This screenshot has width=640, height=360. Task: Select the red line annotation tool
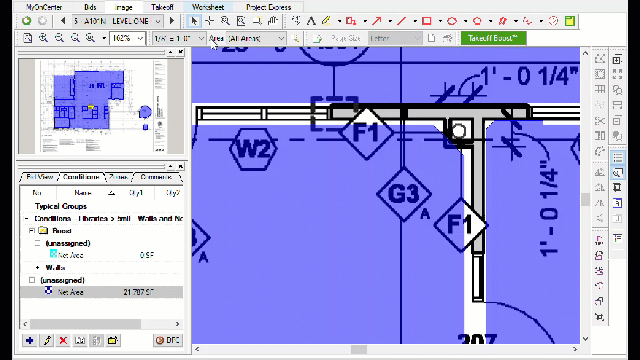(402, 21)
